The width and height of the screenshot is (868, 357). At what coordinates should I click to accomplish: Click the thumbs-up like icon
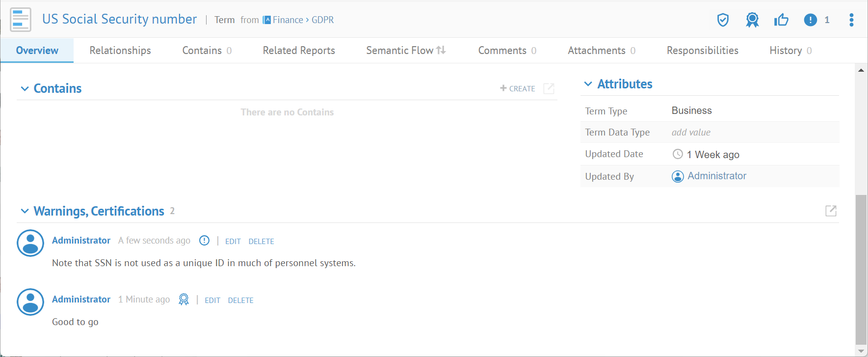(x=781, y=20)
